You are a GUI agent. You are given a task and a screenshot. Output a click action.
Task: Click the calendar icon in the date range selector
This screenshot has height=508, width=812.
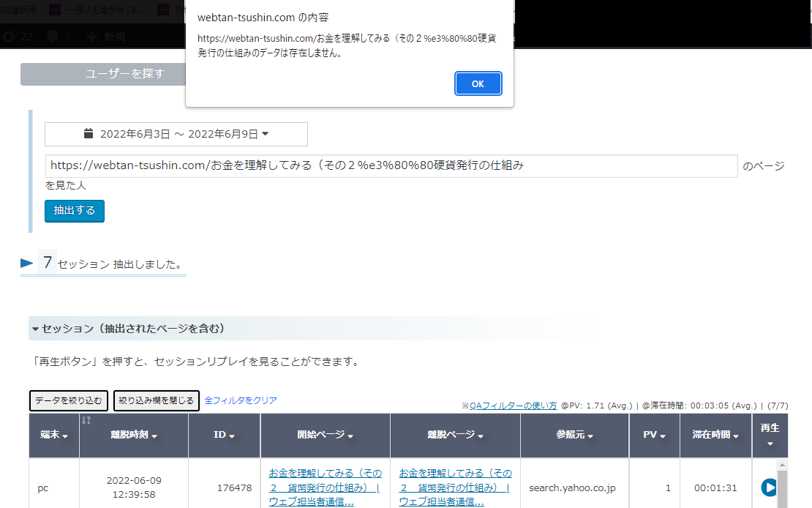pos(89,133)
